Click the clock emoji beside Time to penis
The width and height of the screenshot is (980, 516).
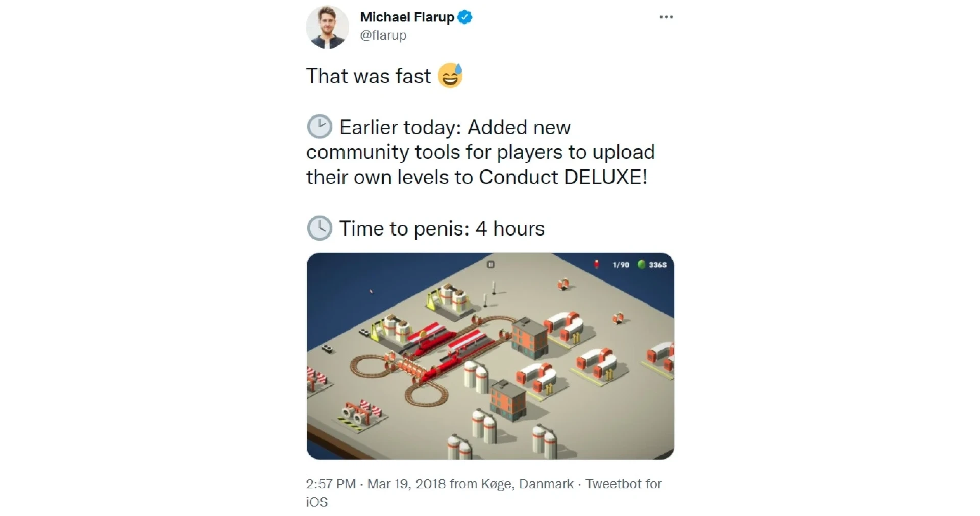pyautogui.click(x=320, y=228)
